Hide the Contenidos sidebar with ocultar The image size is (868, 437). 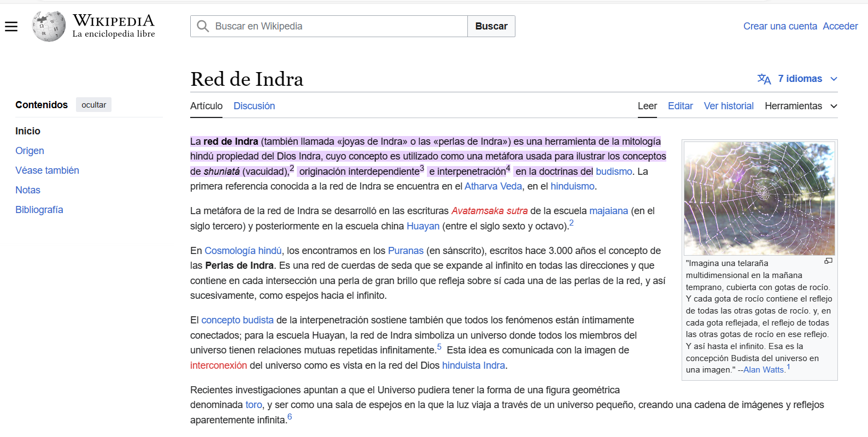(93, 105)
